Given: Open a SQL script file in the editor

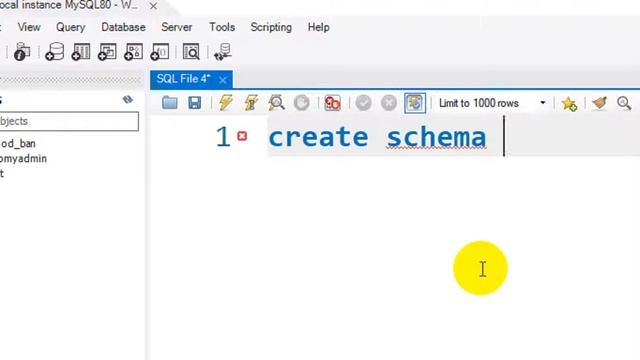Looking at the screenshot, I should pyautogui.click(x=169, y=103).
